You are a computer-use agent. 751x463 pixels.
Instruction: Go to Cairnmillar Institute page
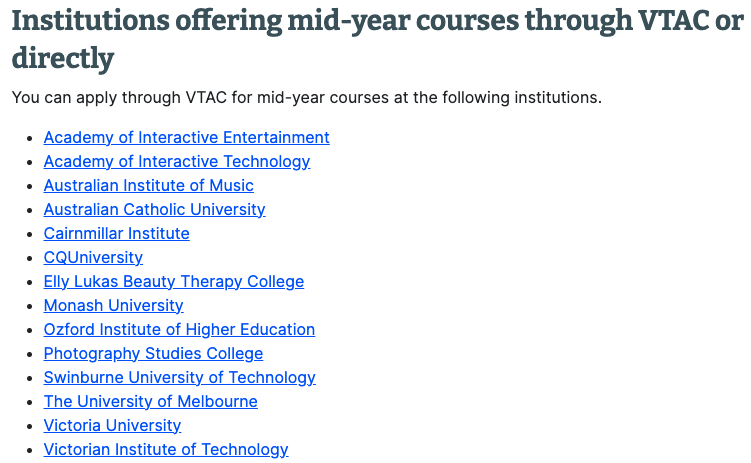[116, 233]
